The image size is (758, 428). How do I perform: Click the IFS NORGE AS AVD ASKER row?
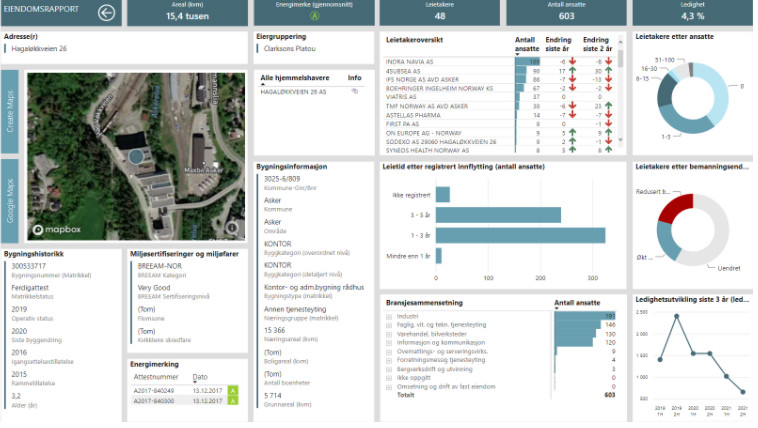point(499,79)
